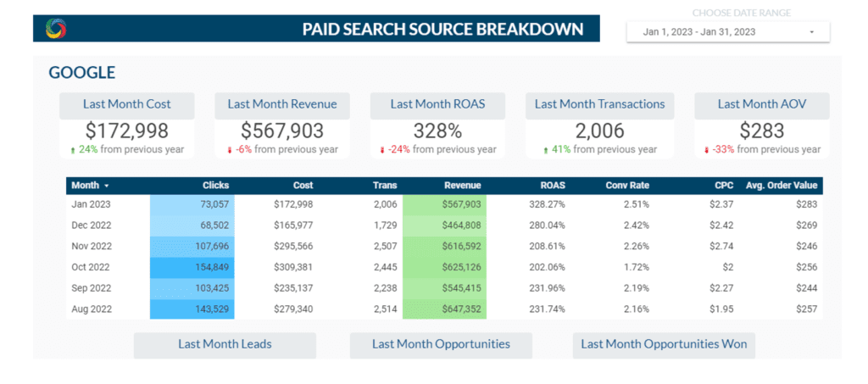Click the $567,903 scorecard value
Image resolution: width=868 pixels, height=384 pixels.
(x=282, y=131)
